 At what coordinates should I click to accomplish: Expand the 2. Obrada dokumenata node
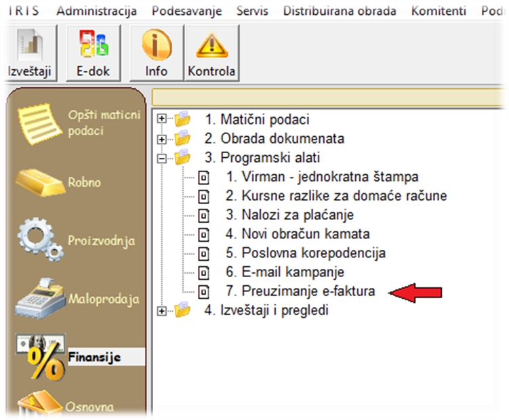point(161,140)
